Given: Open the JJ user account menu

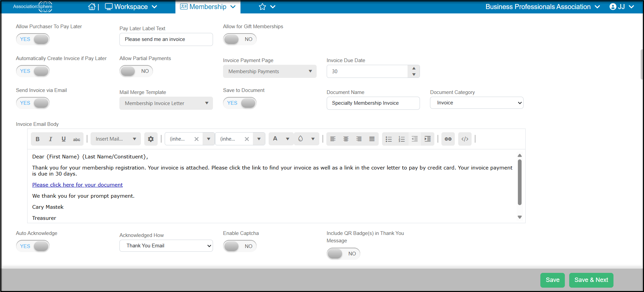Looking at the screenshot, I should point(622,7).
